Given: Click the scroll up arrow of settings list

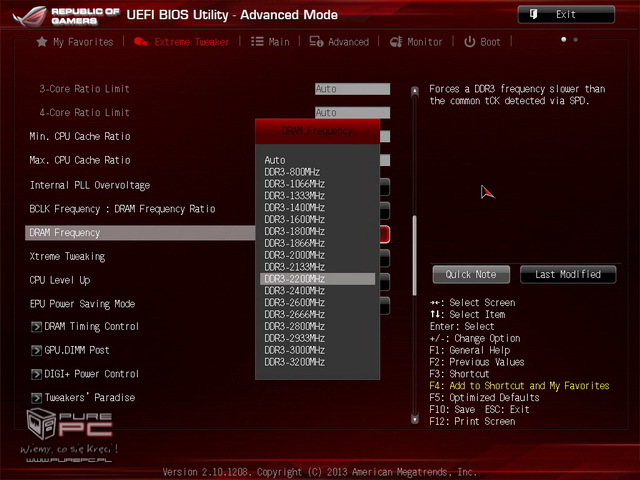Looking at the screenshot, I should point(415,90).
